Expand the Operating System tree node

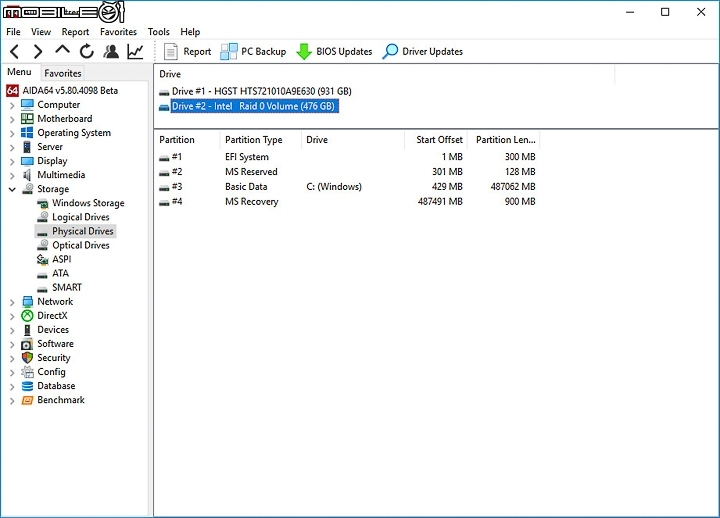tap(12, 134)
